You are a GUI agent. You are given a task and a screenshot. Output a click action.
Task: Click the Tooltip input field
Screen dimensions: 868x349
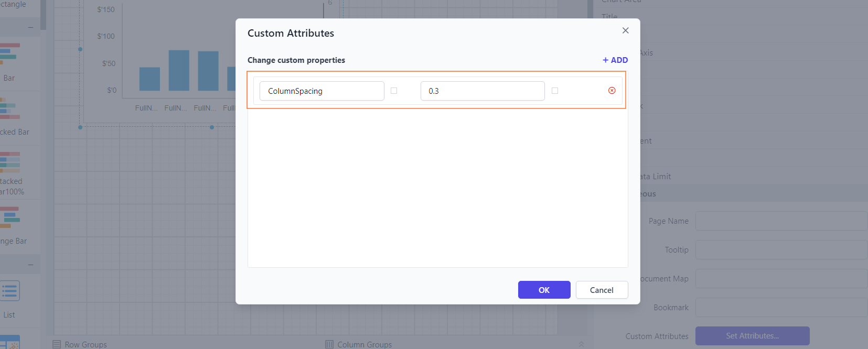(781, 250)
